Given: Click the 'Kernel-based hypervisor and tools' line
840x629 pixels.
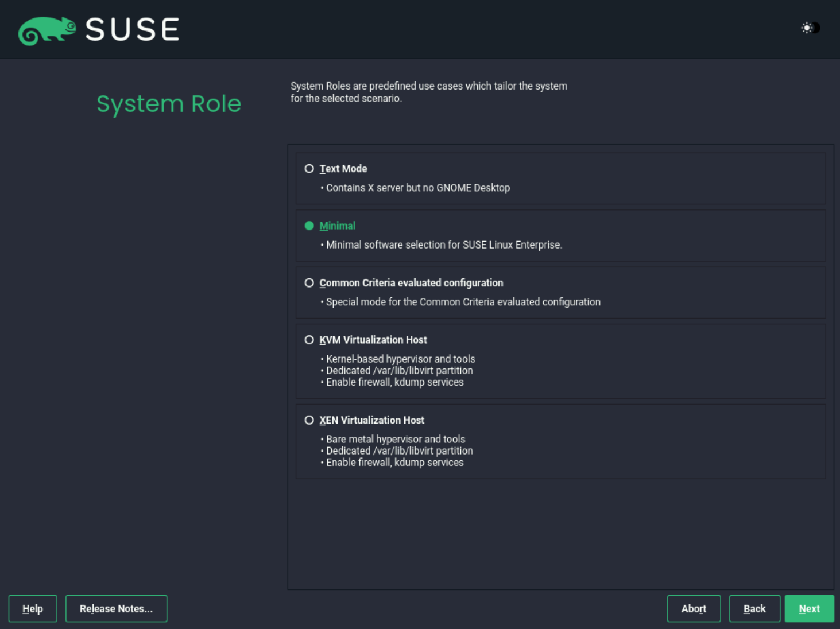Looking at the screenshot, I should tap(400, 359).
